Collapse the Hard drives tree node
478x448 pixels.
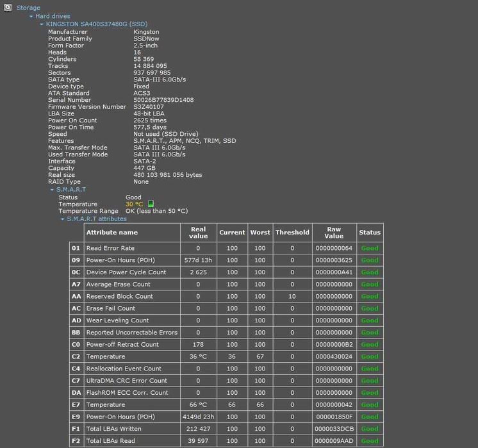coord(31,16)
